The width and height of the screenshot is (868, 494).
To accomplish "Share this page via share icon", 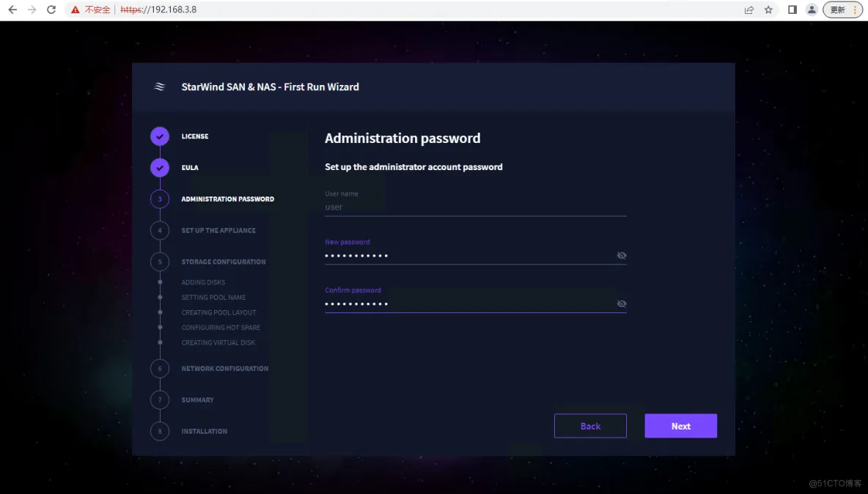I will pos(749,10).
